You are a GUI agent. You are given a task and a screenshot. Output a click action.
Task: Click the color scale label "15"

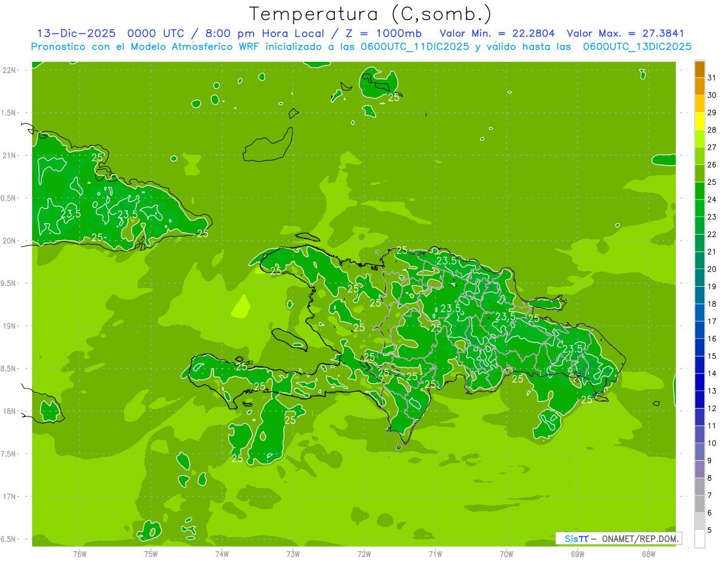(712, 356)
